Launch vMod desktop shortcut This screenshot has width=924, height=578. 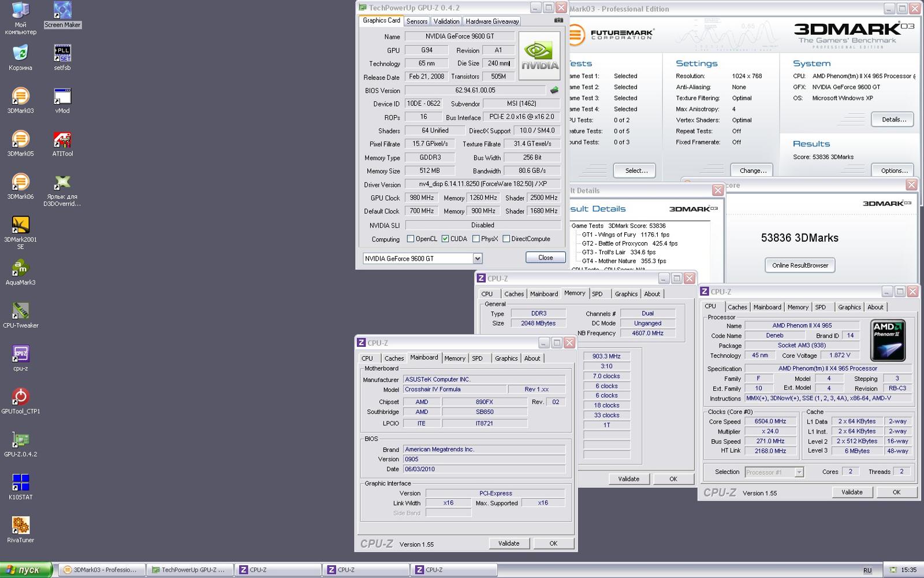point(62,100)
